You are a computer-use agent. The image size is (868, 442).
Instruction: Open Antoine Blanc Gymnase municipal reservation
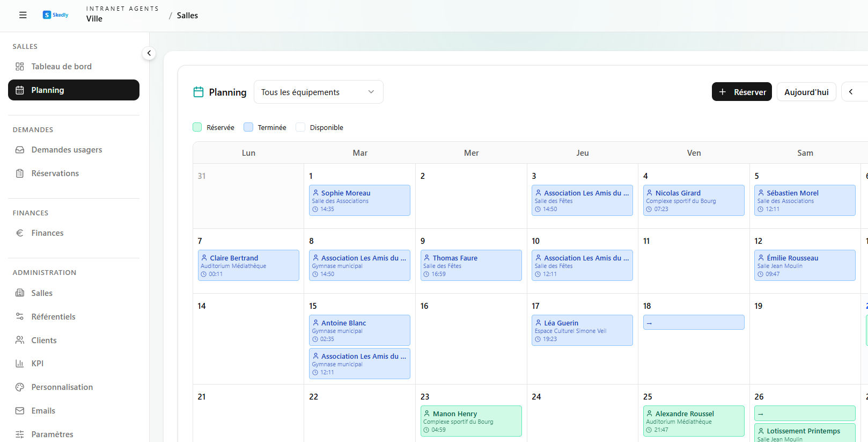pos(359,330)
